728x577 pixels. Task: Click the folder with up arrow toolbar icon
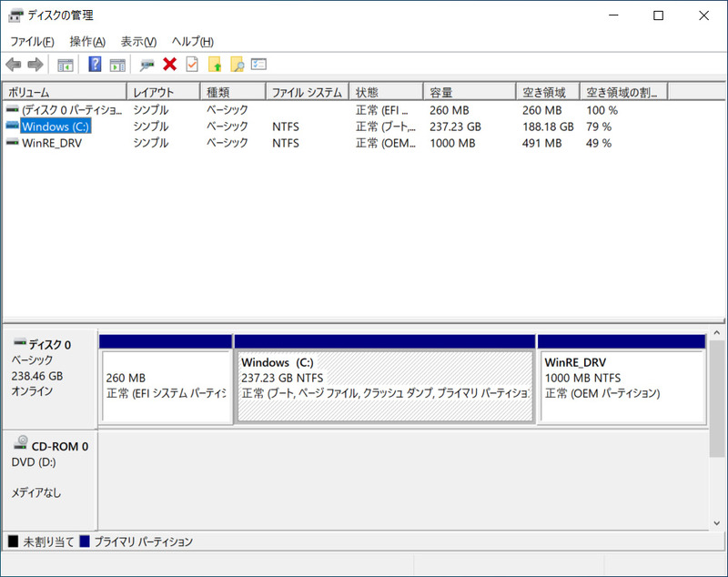(x=214, y=64)
